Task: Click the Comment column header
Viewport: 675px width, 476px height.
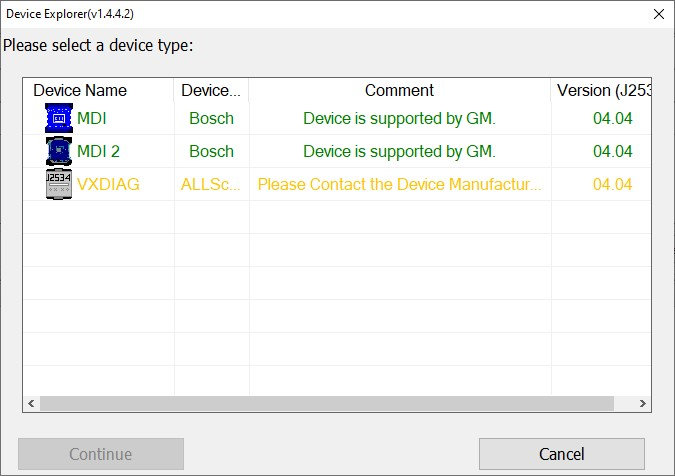Action: [399, 91]
